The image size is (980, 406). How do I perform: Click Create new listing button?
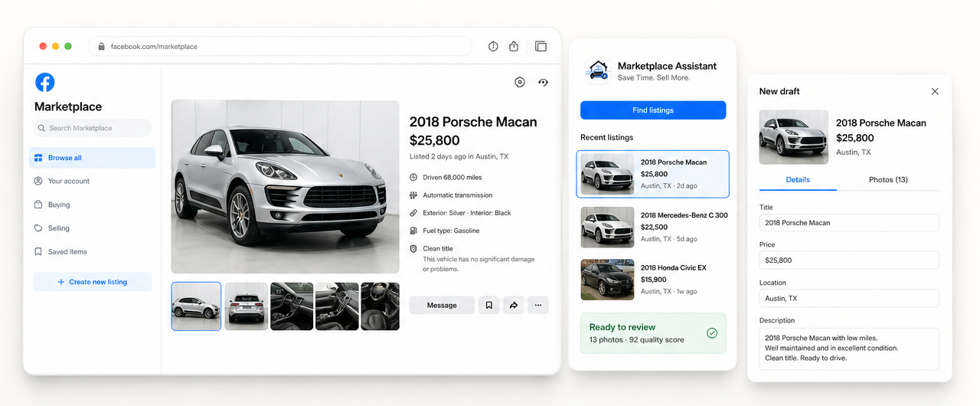pos(93,282)
